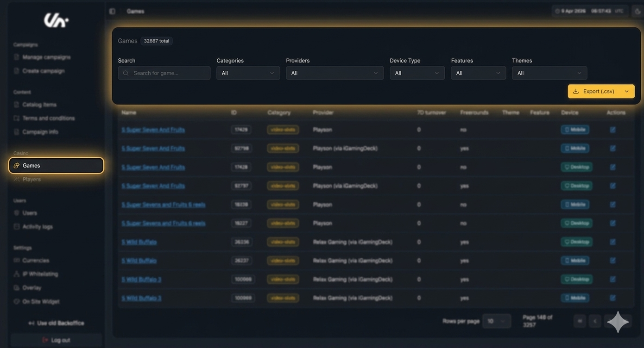Click edit icon for last 5 Wild Buffalo 3 row

point(612,298)
